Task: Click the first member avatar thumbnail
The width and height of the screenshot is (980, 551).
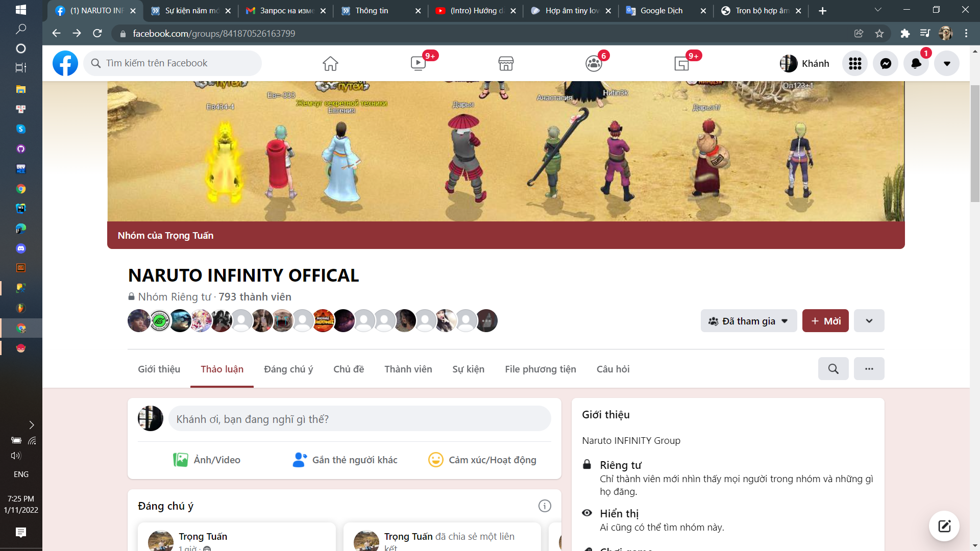Action: (x=139, y=321)
